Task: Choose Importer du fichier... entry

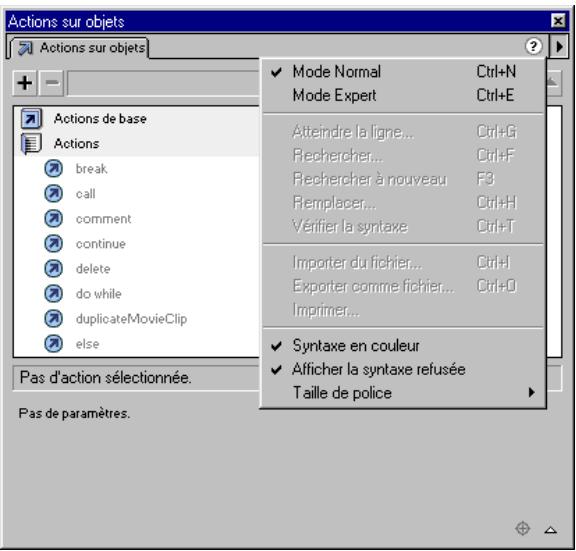Action: [x=403, y=263]
